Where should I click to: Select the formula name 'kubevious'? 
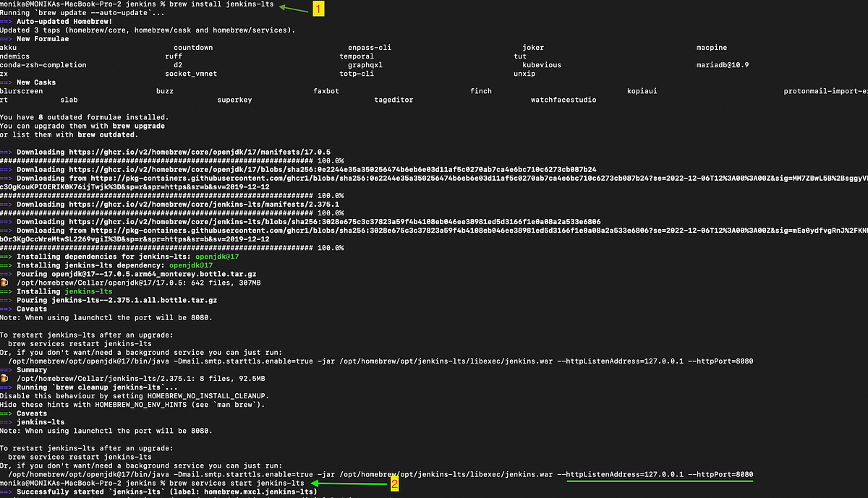[542, 65]
